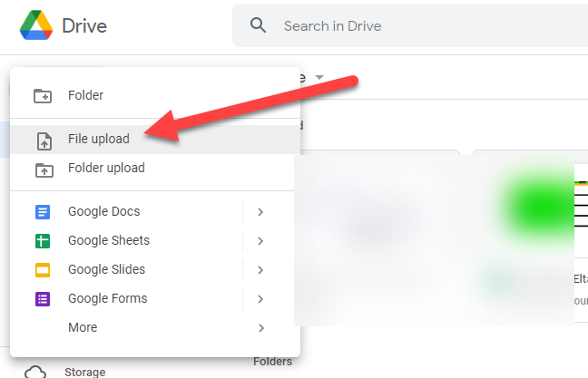Expand the Google Sheets submenu arrow
The image size is (588, 378).
[260, 241]
